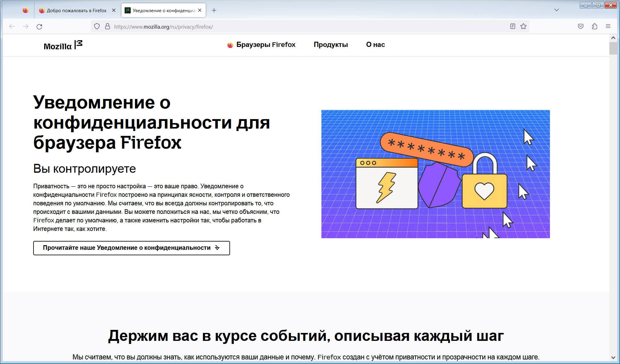Open a new tab with plus button
The width and height of the screenshot is (620, 364).
click(214, 10)
